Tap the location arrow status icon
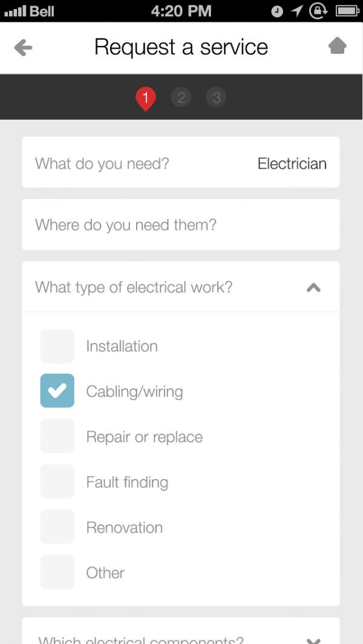 pos(296,11)
